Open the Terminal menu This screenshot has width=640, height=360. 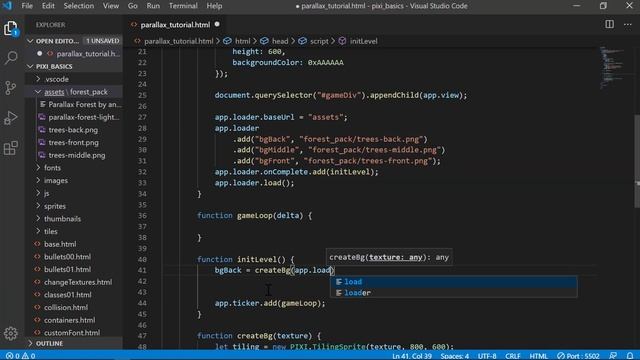click(x=183, y=6)
